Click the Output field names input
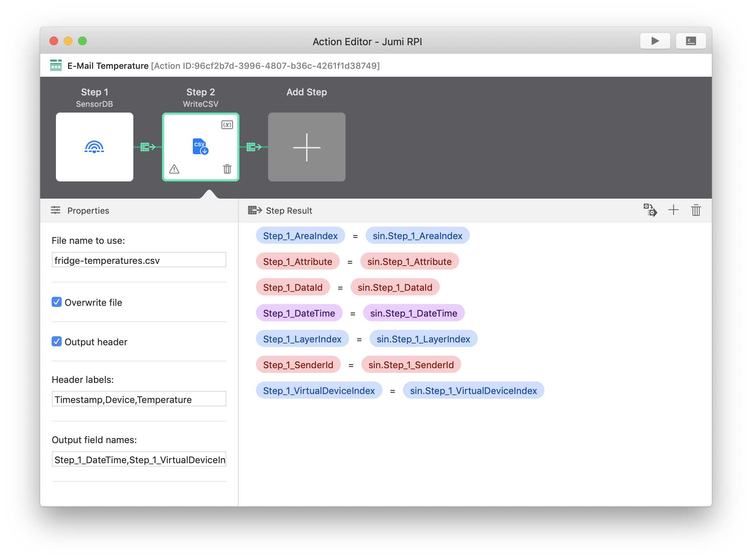This screenshot has width=752, height=560. (x=139, y=459)
